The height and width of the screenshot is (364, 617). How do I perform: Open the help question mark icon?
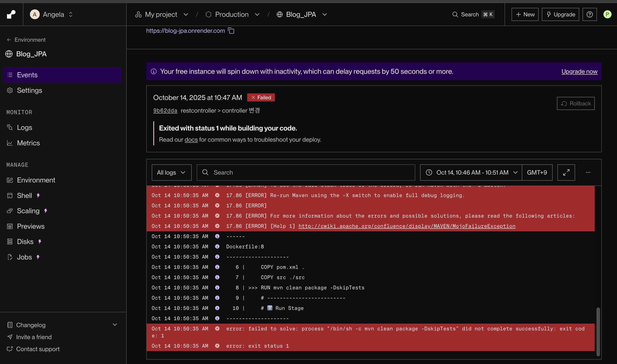tap(589, 14)
